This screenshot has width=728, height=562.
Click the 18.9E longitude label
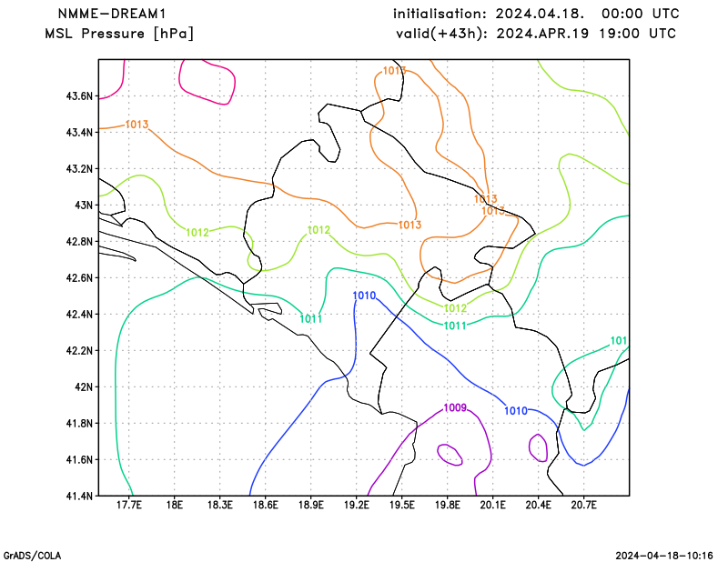pyautogui.click(x=311, y=505)
